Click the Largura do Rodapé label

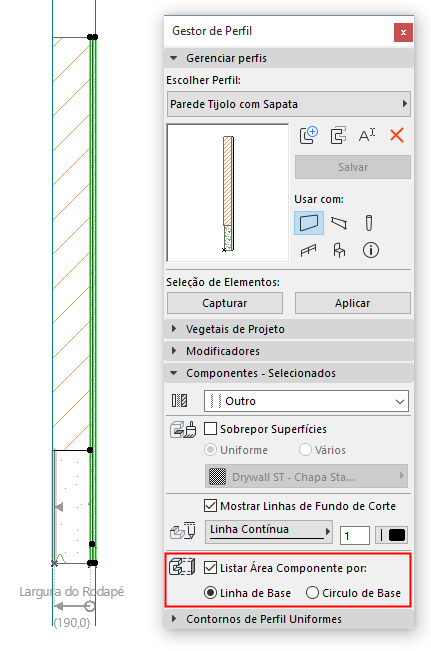tap(71, 591)
